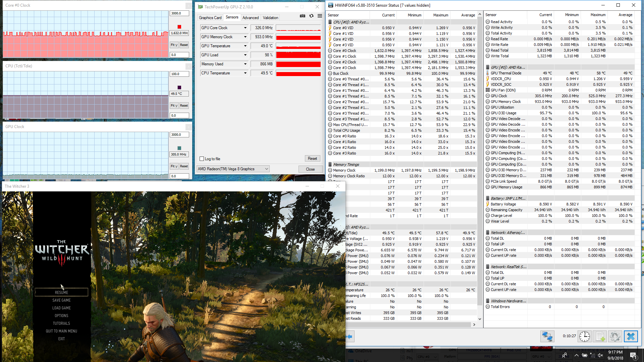The width and height of the screenshot is (644, 362).
Task: Collapse the Network: Atheros sensor group
Action: coord(507,233)
